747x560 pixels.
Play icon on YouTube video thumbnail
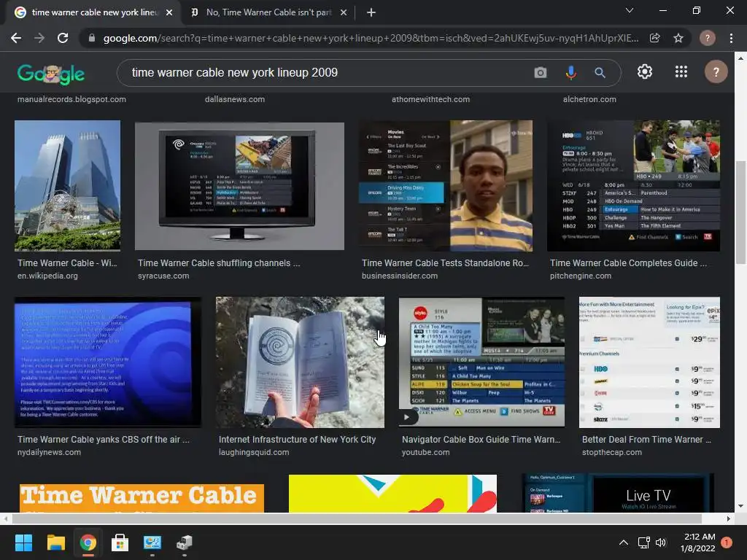point(406,417)
